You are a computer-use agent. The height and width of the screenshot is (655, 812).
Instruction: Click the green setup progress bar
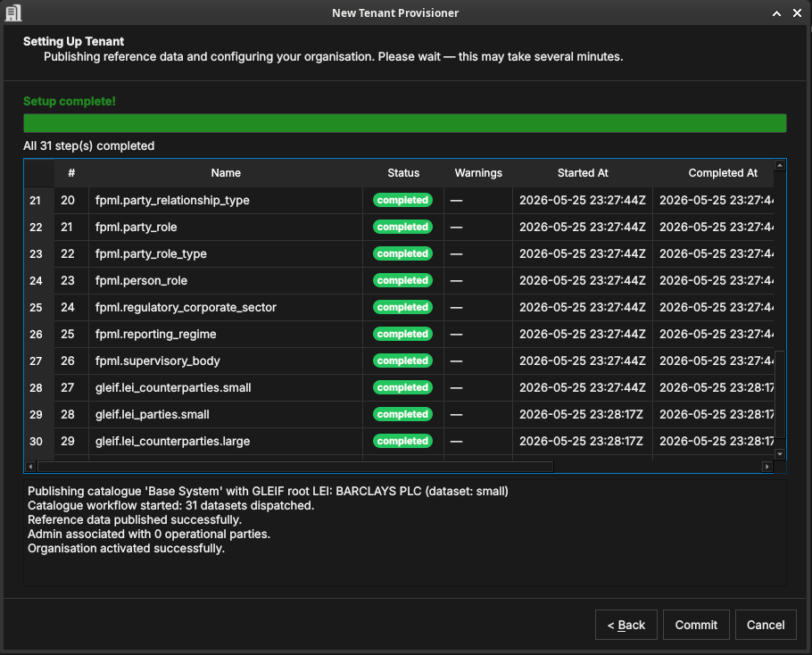pos(405,123)
